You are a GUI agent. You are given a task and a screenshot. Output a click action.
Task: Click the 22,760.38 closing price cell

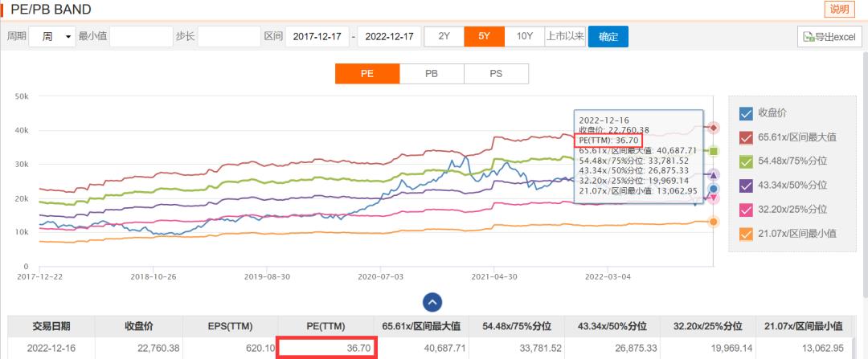click(139, 349)
